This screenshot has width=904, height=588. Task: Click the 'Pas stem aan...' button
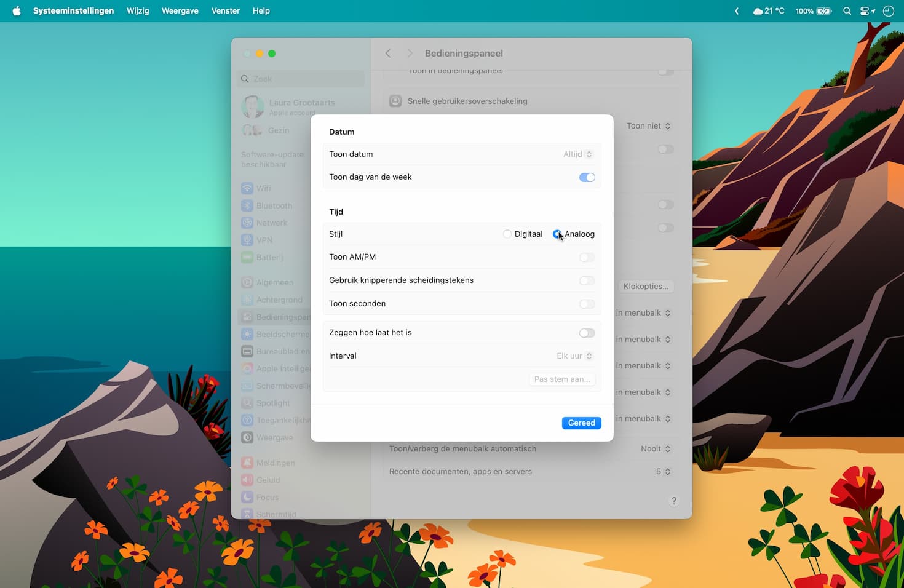(561, 379)
